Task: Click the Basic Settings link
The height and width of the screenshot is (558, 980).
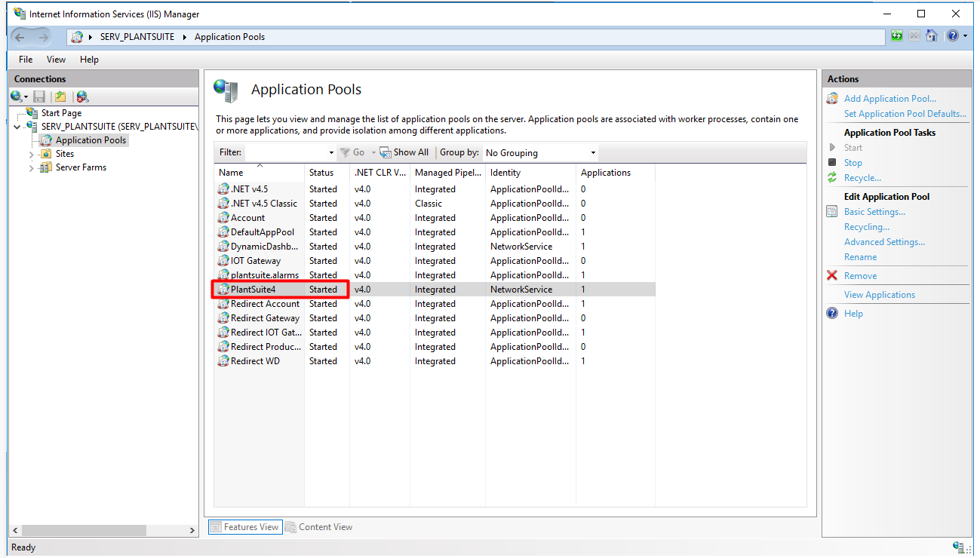Action: [874, 212]
